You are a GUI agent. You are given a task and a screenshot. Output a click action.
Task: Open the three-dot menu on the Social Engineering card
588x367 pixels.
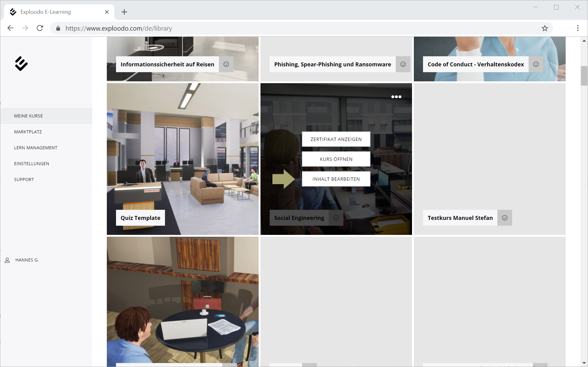[x=396, y=97]
